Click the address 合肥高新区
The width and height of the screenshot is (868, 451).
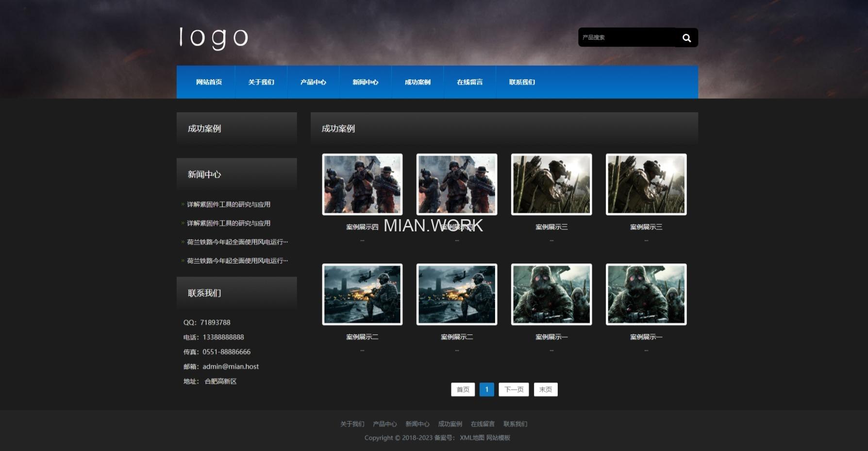coord(220,382)
